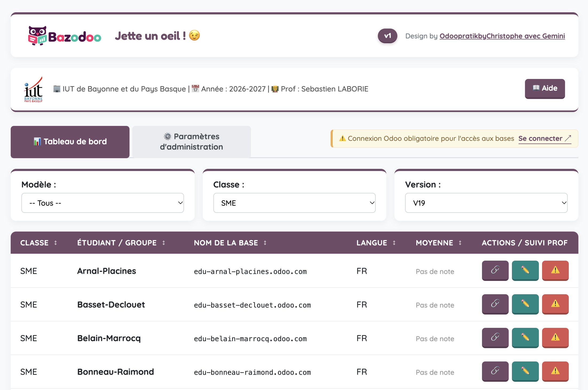Sort by Nom de la base arrows
The height and width of the screenshot is (390, 588).
(265, 243)
